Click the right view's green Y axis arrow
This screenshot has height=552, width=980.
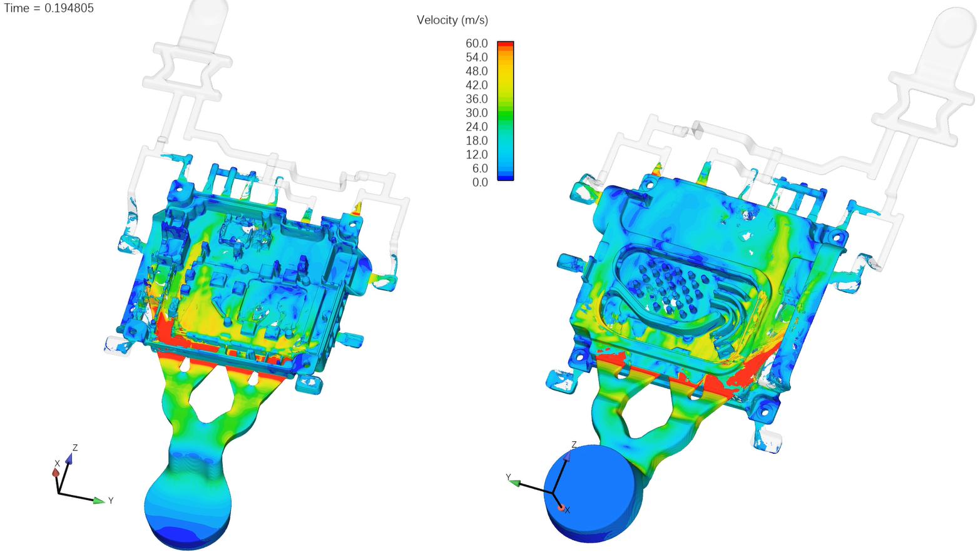(x=514, y=482)
